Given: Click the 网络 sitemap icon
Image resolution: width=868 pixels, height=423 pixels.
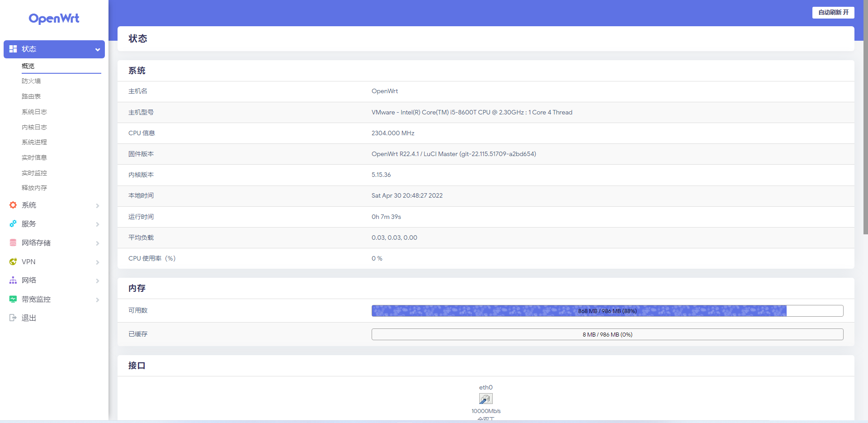Looking at the screenshot, I should pyautogui.click(x=13, y=280).
